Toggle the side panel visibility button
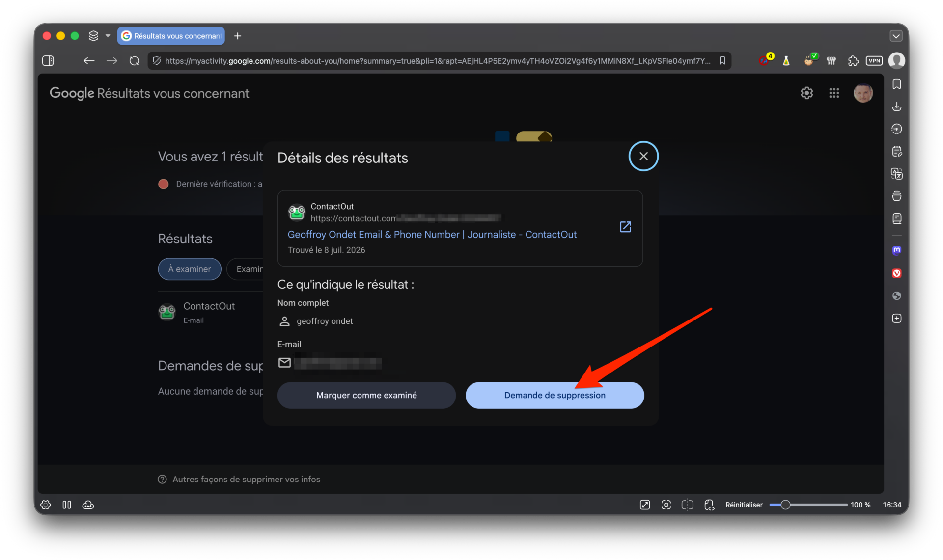The image size is (943, 560). (x=48, y=61)
